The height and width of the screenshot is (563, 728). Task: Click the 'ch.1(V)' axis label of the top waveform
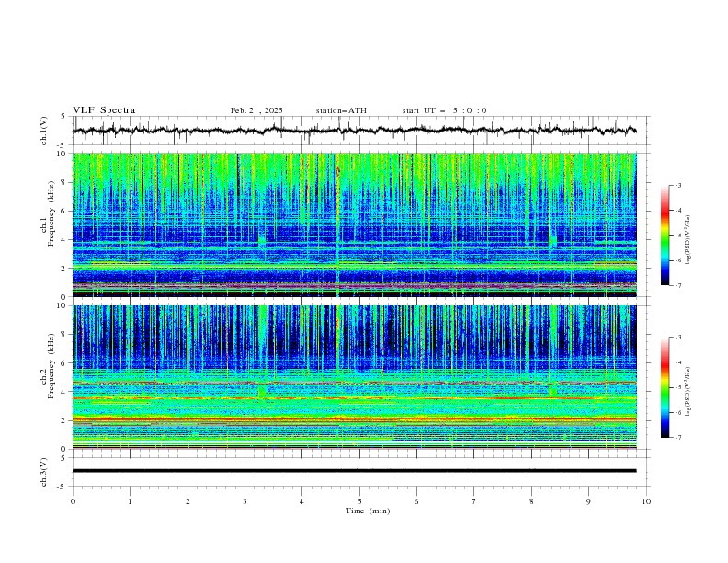coord(44,131)
